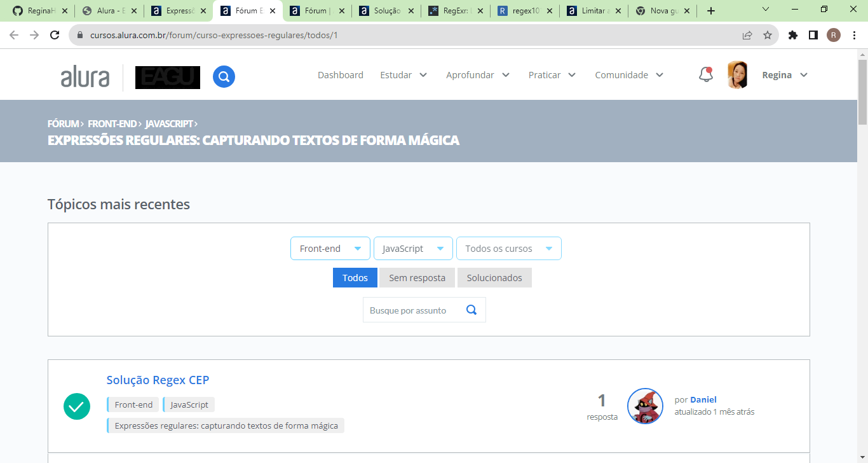This screenshot has width=868, height=463.
Task: Open the Front-end category dropdown
Action: pos(330,249)
